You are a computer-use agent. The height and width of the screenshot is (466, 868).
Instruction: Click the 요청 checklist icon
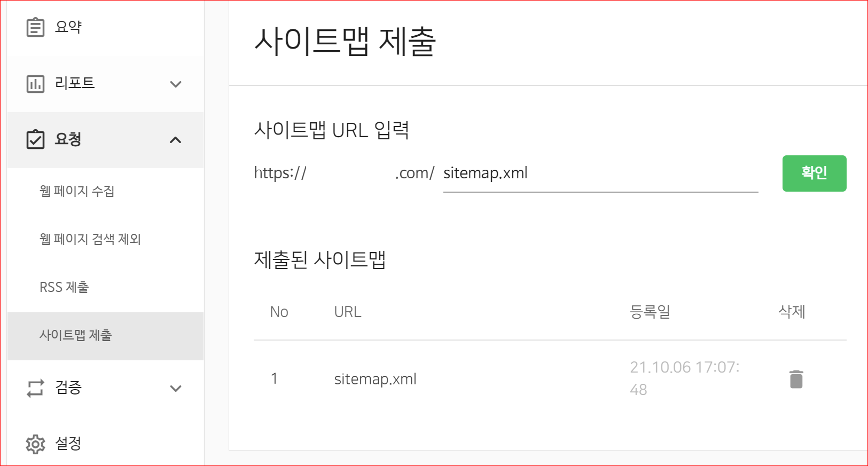pos(35,139)
